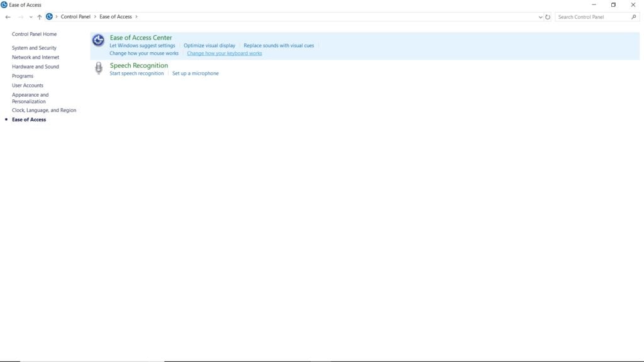The width and height of the screenshot is (644, 362).
Task: Open the Speech Recognition heading
Action: coord(139,65)
